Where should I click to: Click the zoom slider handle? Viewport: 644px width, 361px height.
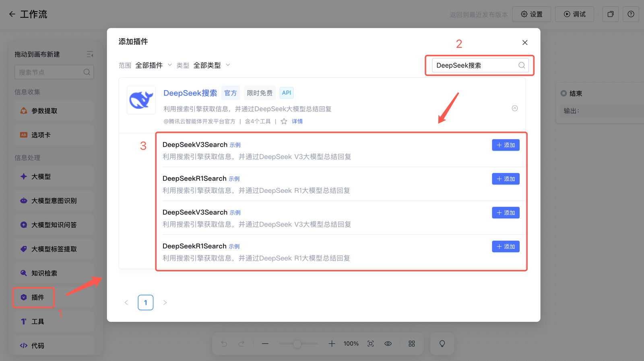tap(297, 344)
